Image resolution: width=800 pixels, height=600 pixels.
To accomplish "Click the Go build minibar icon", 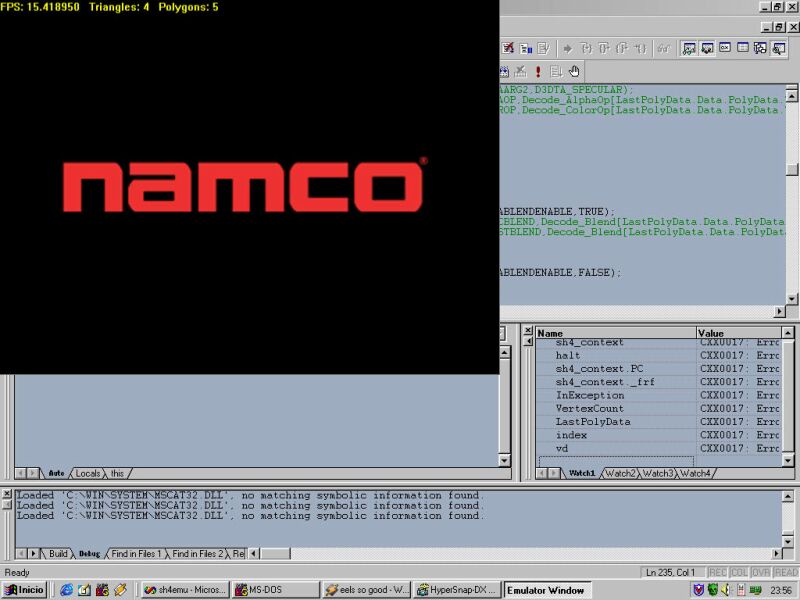I will pos(556,71).
